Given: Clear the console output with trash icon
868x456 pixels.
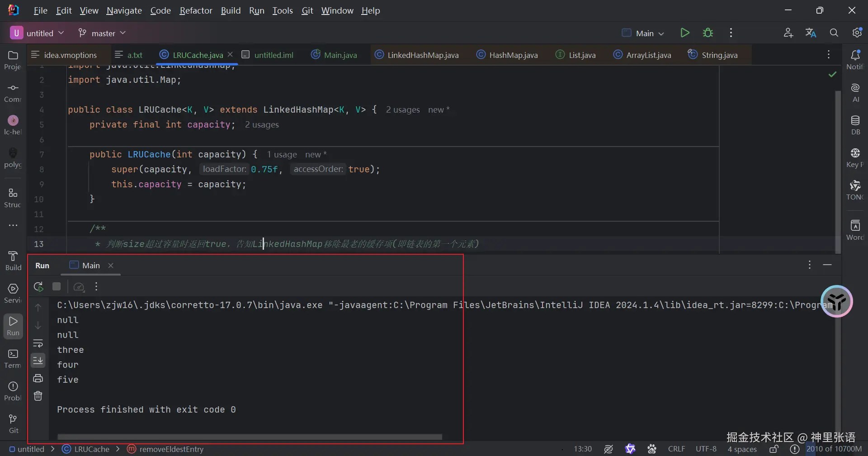Looking at the screenshot, I should point(38,396).
